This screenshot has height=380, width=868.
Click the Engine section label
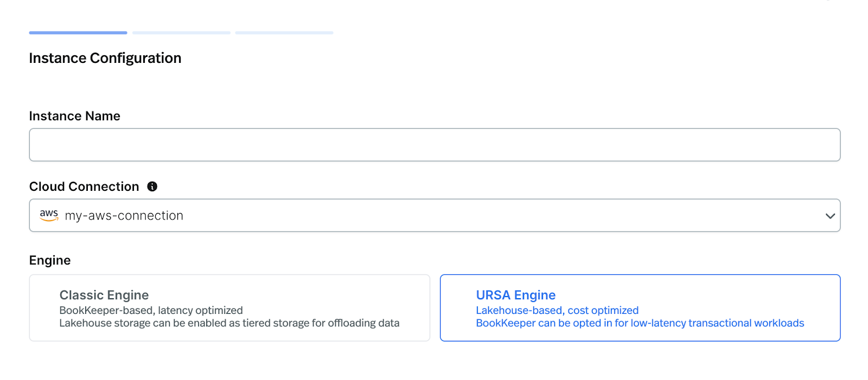pos(50,260)
